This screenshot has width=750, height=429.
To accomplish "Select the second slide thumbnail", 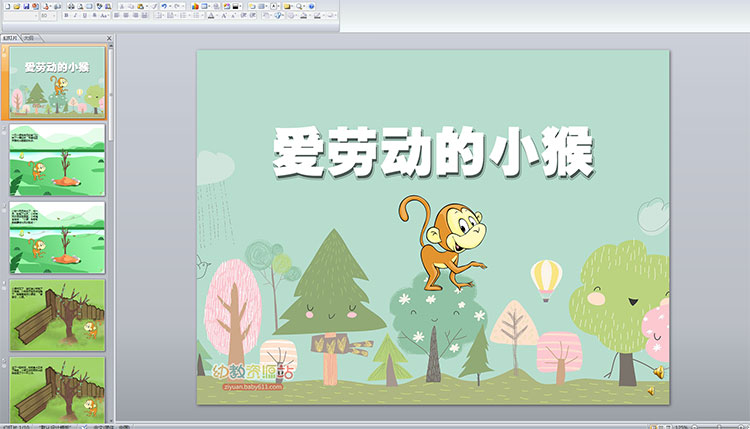I will [x=57, y=158].
